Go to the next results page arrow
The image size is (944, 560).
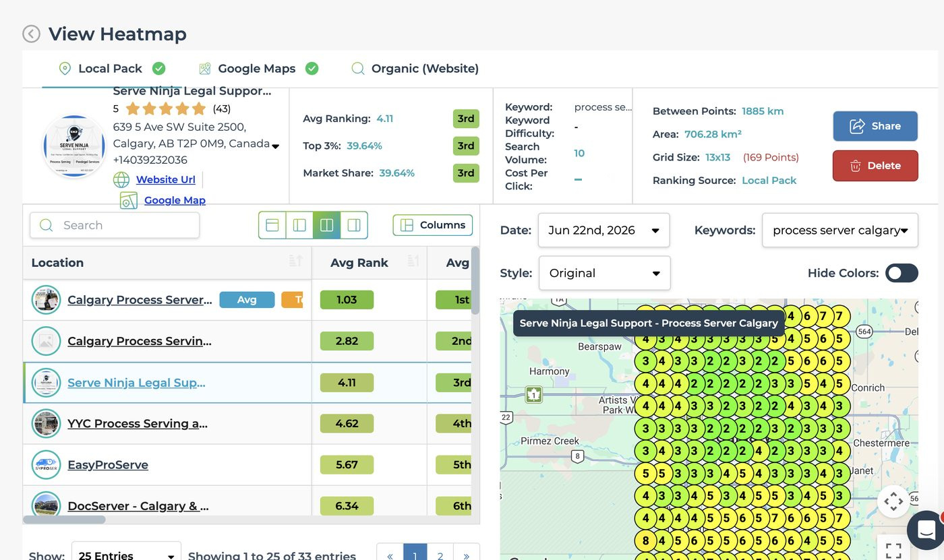467,553
